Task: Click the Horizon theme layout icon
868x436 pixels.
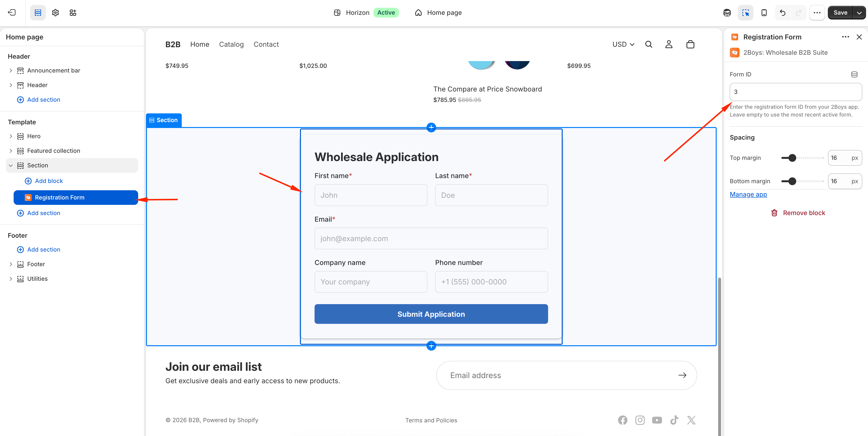Action: point(337,12)
